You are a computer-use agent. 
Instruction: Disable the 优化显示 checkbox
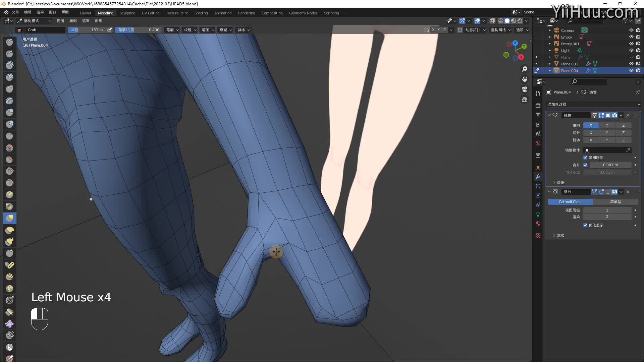coord(585,225)
